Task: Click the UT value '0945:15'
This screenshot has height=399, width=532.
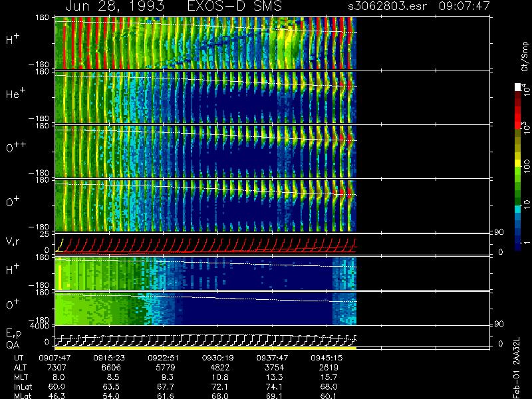Action: click(x=327, y=358)
